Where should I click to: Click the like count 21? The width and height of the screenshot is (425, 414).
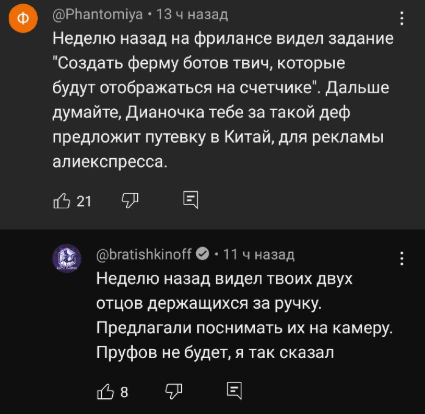(x=84, y=202)
